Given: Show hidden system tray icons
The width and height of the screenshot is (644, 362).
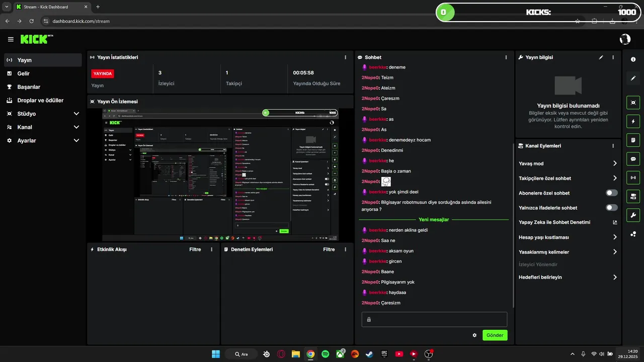Looking at the screenshot, I should [x=572, y=354].
